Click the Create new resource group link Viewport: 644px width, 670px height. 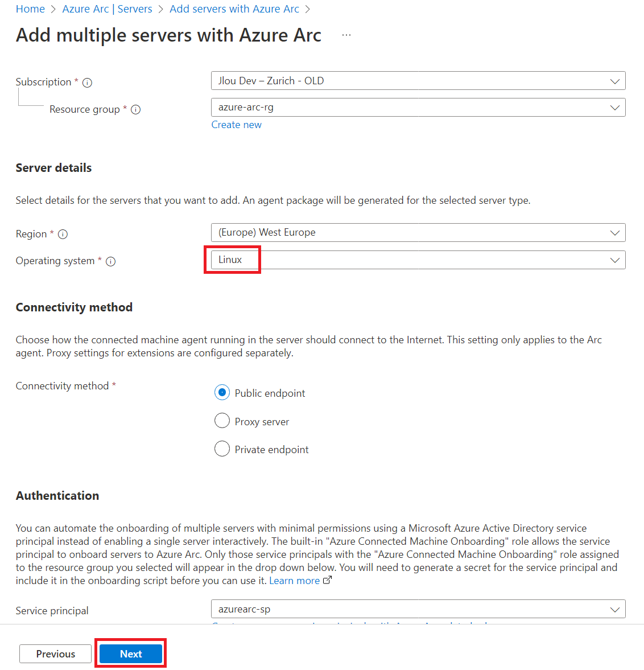[237, 125]
